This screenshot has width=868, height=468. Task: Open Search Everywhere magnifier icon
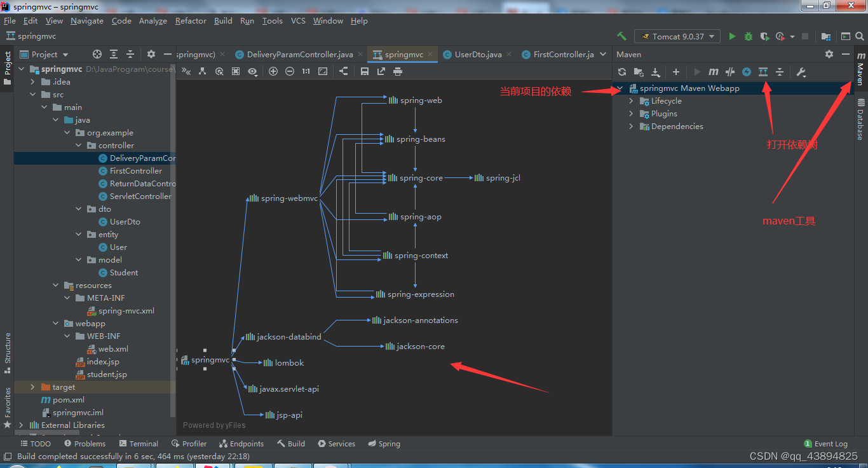pos(860,36)
